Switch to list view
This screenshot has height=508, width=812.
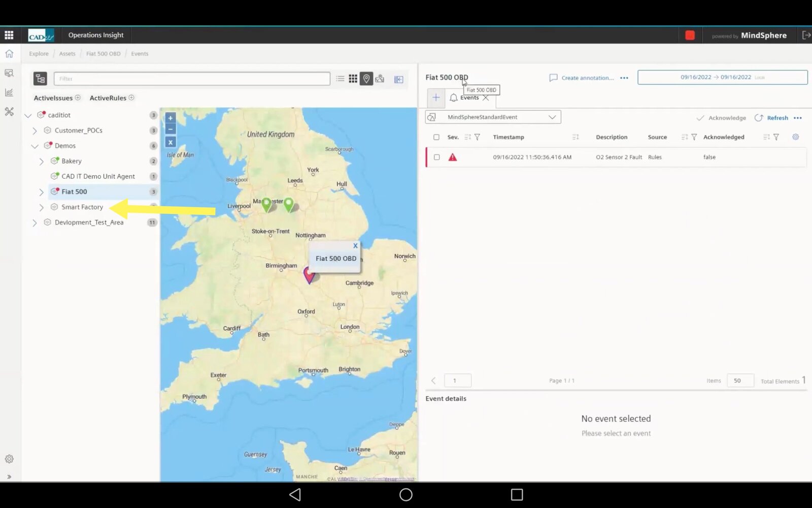tap(340, 79)
